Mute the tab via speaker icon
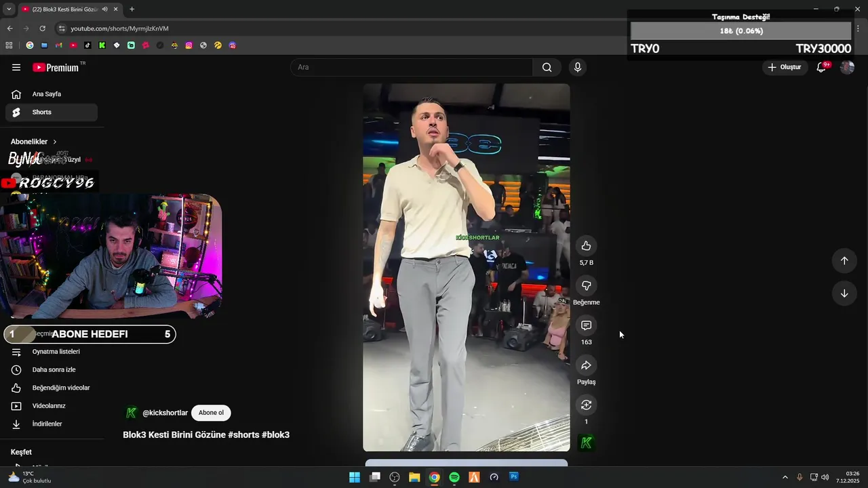 104,9
